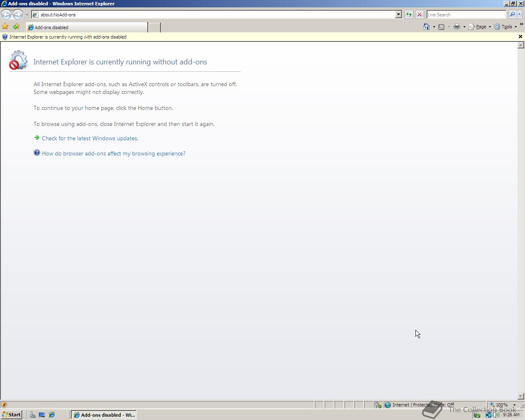The image size is (525, 420).
Task: Click the green arrow beside Windows updates link
Action: tap(37, 138)
